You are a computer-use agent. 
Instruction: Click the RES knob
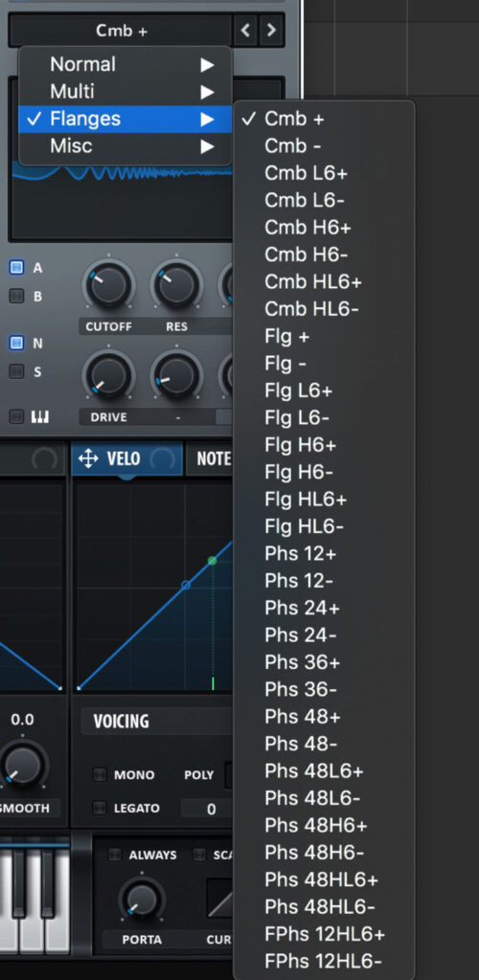176,285
